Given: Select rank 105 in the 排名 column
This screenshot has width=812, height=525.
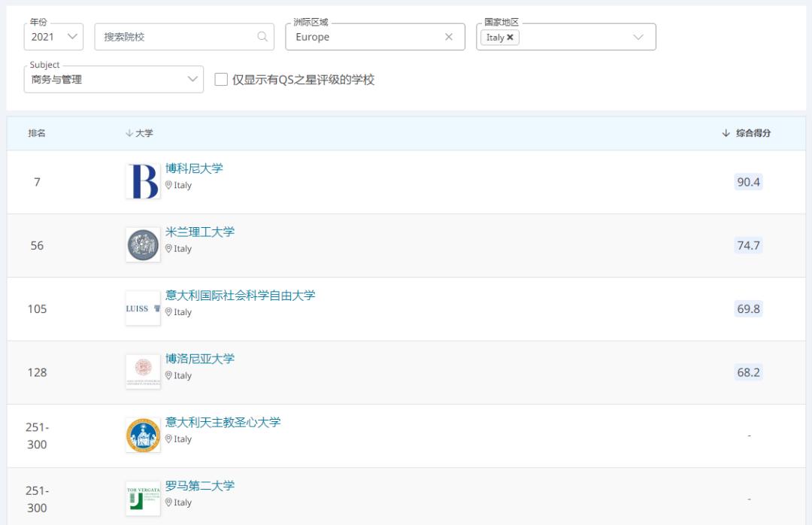Looking at the screenshot, I should tap(38, 309).
